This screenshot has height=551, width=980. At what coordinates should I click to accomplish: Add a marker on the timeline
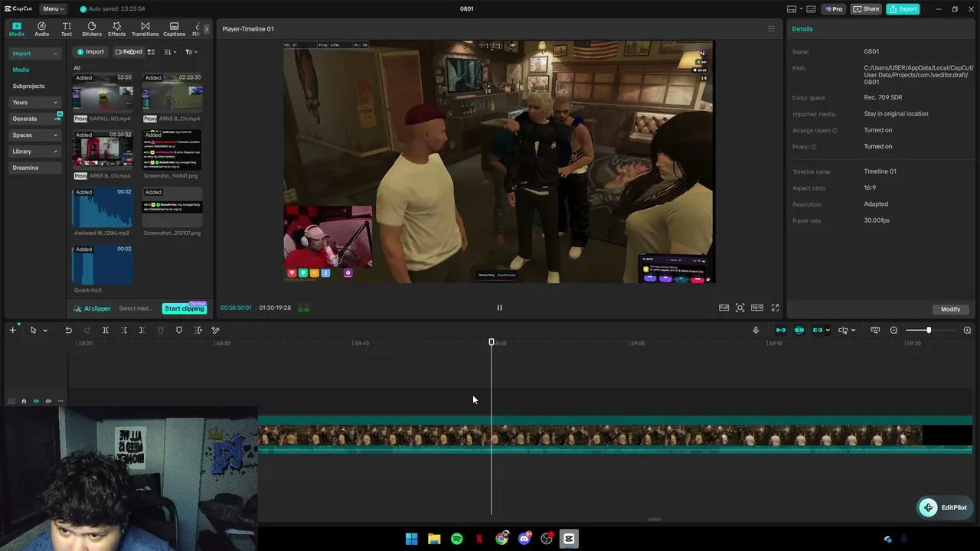(x=179, y=330)
